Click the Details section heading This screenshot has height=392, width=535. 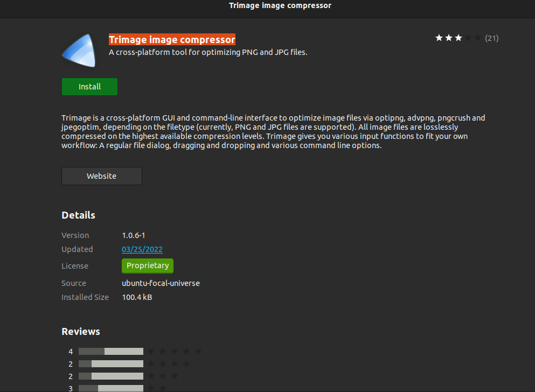pyautogui.click(x=79, y=215)
